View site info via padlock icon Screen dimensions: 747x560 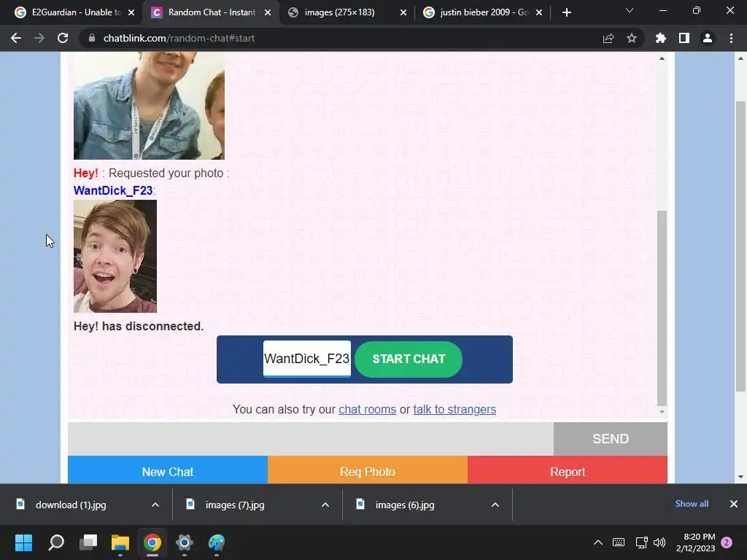pos(92,38)
